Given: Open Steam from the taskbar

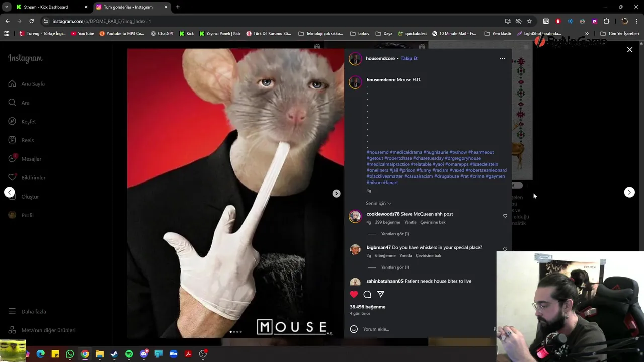Looking at the screenshot, I should pos(114,354).
